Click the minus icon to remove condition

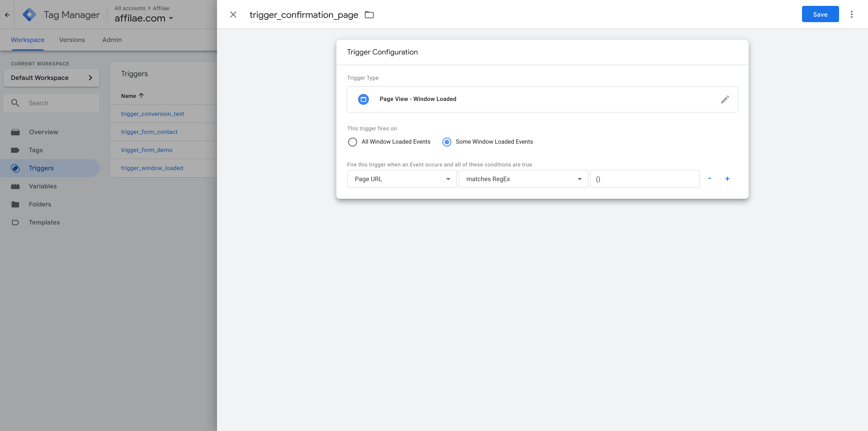[x=710, y=178]
